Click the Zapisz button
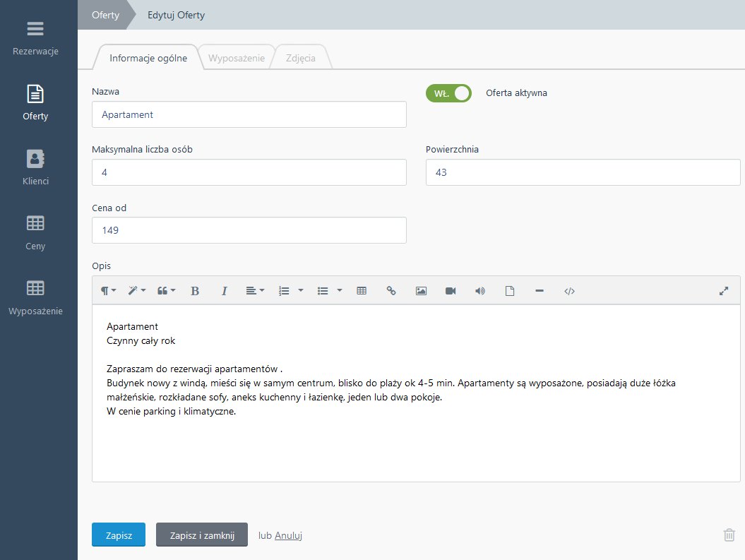The width and height of the screenshot is (745, 560). pos(119,535)
